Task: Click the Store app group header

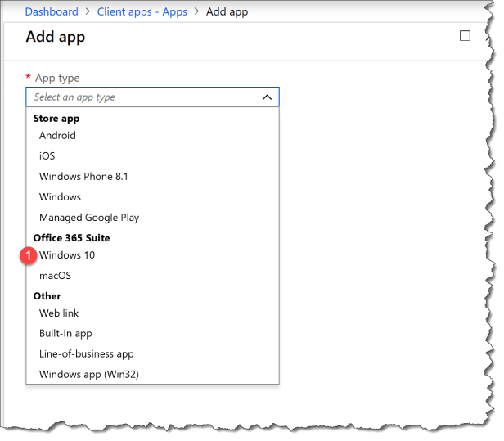Action: click(x=56, y=119)
